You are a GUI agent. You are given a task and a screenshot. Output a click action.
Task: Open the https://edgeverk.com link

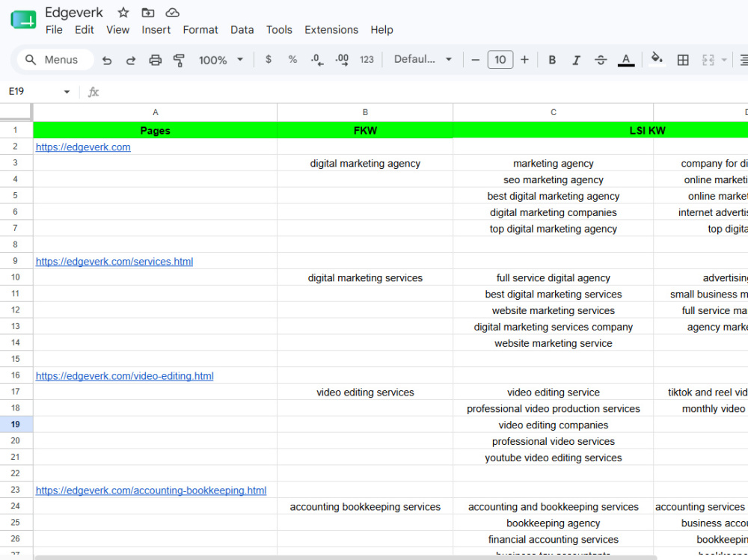(x=83, y=147)
